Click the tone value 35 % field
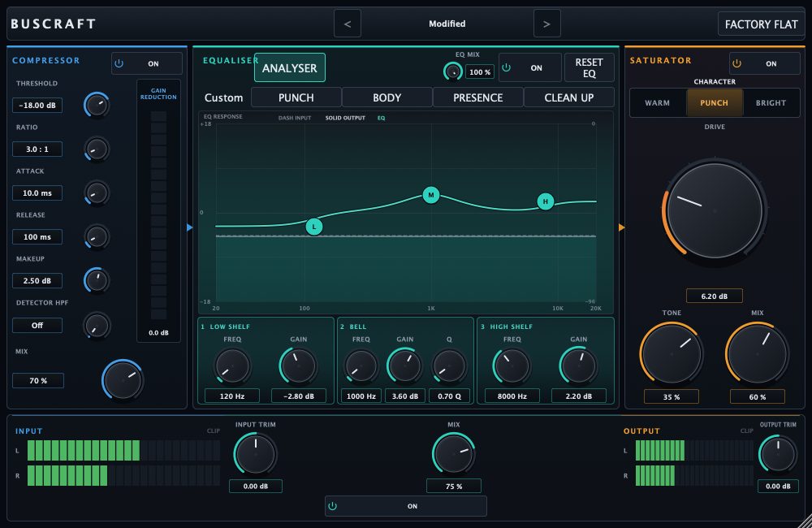 (672, 397)
